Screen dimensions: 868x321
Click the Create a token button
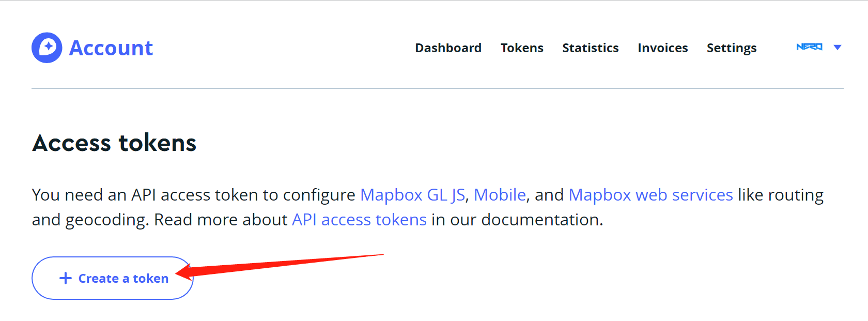(x=112, y=278)
